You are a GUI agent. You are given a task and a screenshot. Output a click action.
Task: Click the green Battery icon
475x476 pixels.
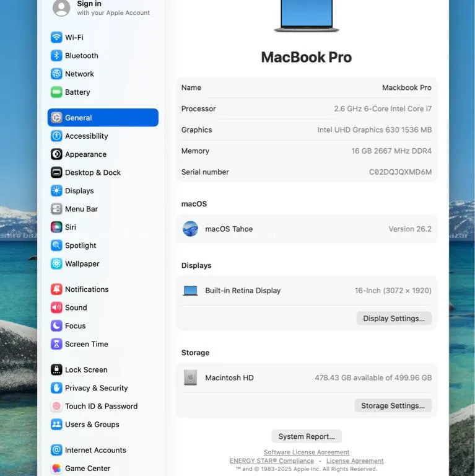[56, 92]
